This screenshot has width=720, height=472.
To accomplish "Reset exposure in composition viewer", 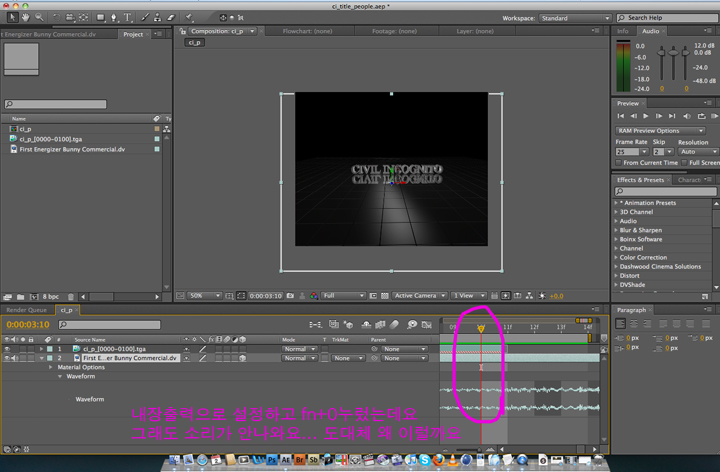I will coord(542,296).
